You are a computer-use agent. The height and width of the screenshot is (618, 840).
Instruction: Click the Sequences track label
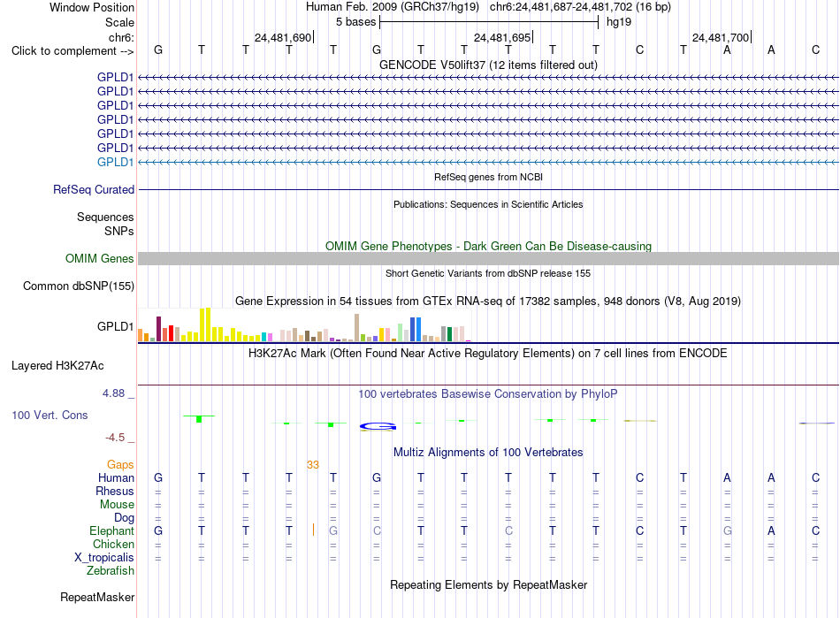click(x=105, y=217)
